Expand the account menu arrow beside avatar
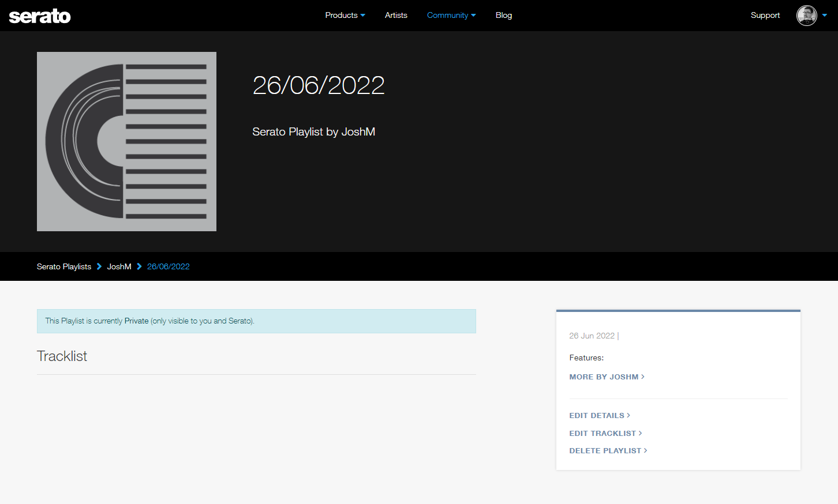The width and height of the screenshot is (838, 504). [825, 16]
